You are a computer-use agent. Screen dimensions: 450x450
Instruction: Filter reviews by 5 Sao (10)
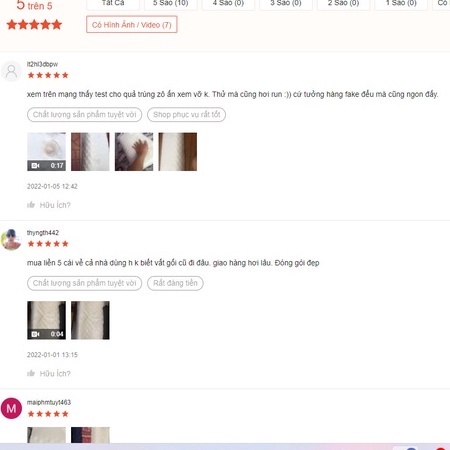[171, 4]
